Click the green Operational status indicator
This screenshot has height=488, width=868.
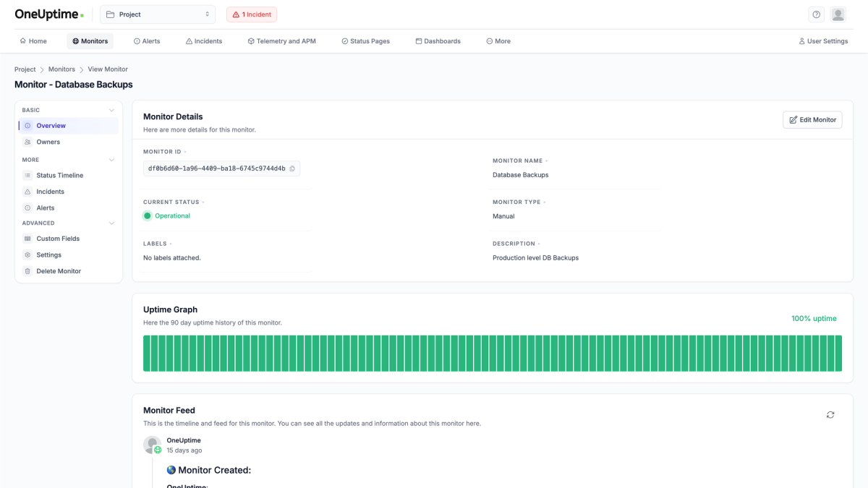tap(148, 215)
